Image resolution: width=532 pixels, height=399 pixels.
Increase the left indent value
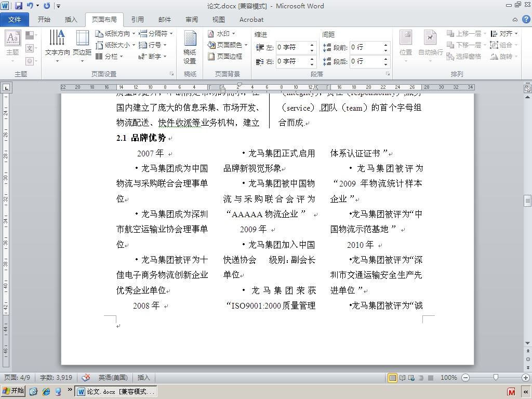coord(312,45)
